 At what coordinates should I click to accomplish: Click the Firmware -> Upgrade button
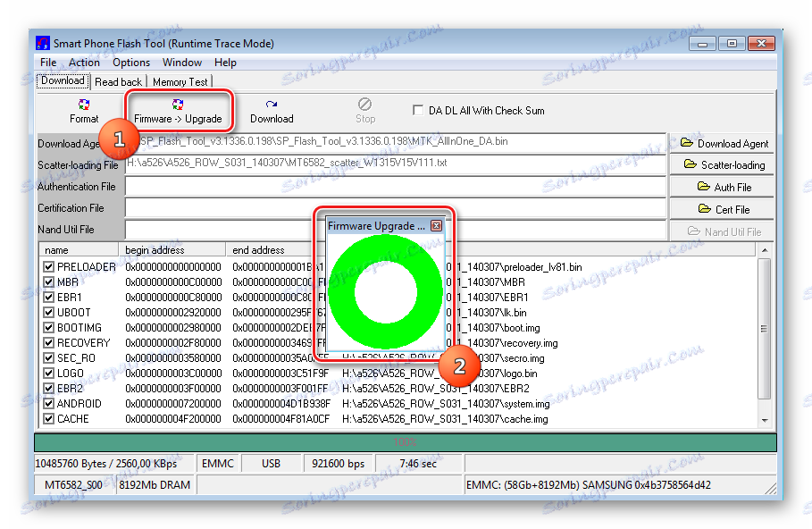coord(178,112)
